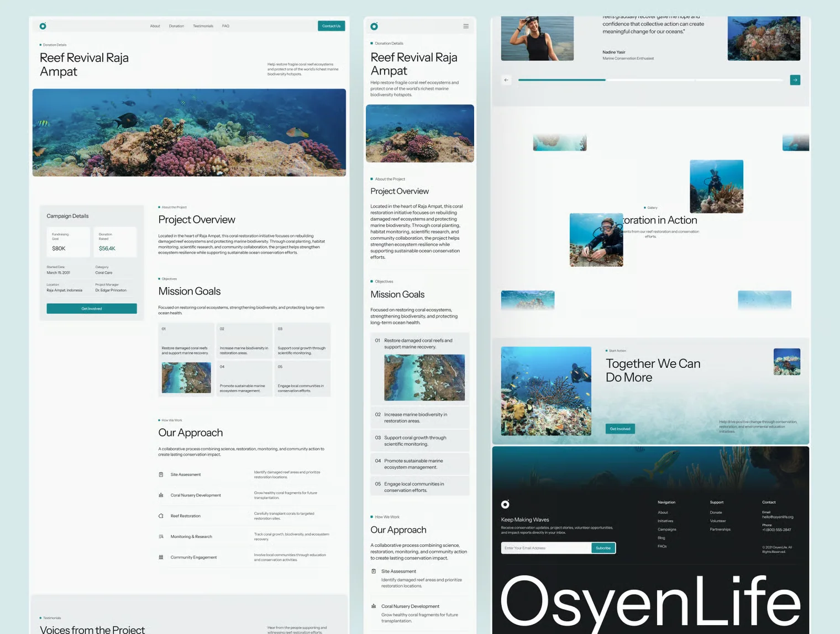
Task: Open the footer FAQs link
Action: [662, 546]
